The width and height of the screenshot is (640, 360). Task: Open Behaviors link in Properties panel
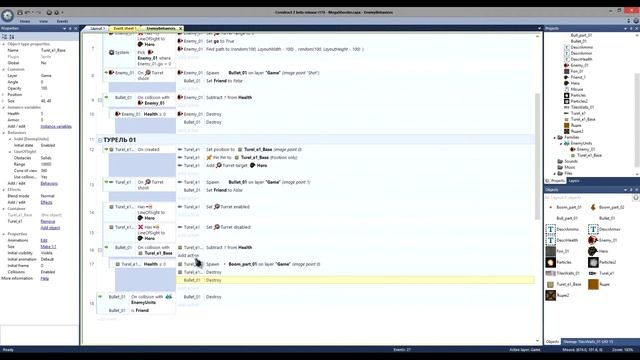(49, 184)
